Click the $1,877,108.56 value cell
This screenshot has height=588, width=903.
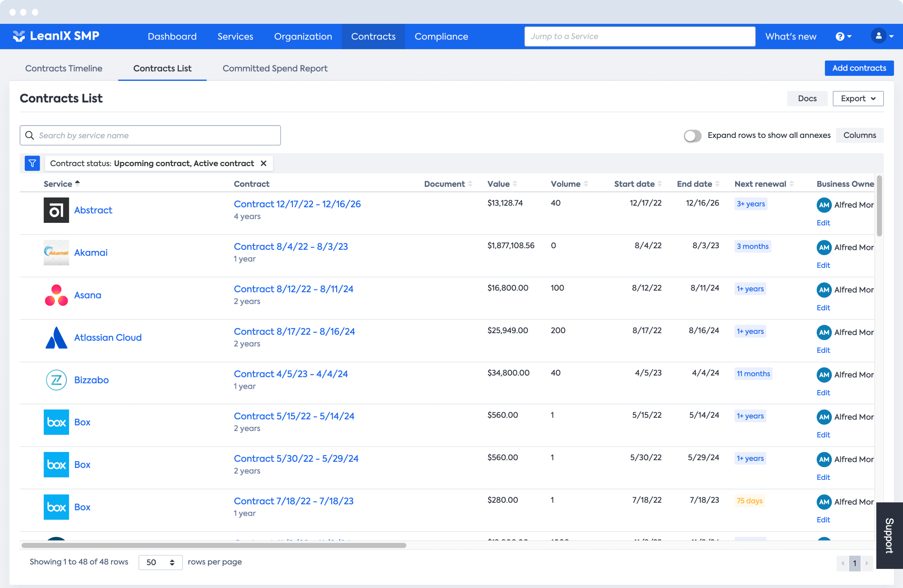point(511,245)
